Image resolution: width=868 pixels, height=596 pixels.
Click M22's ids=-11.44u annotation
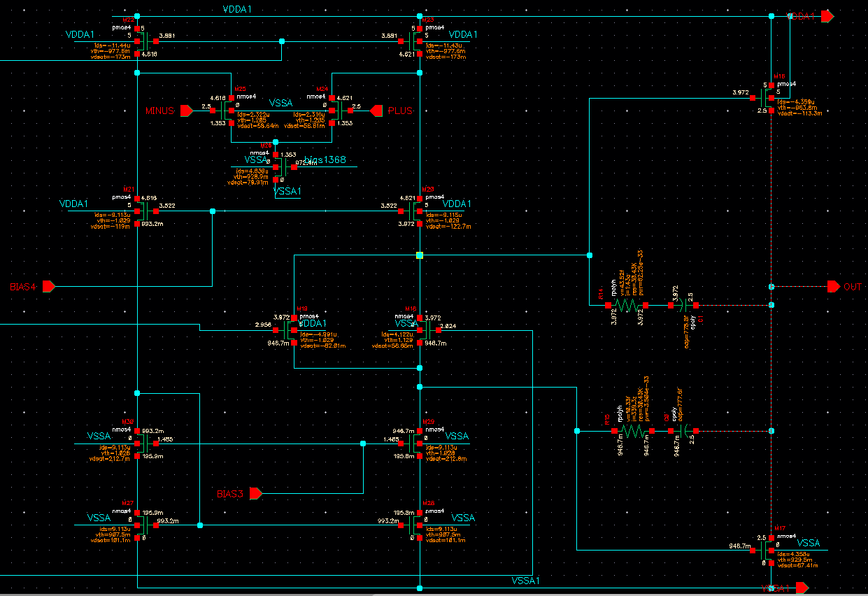click(x=112, y=45)
